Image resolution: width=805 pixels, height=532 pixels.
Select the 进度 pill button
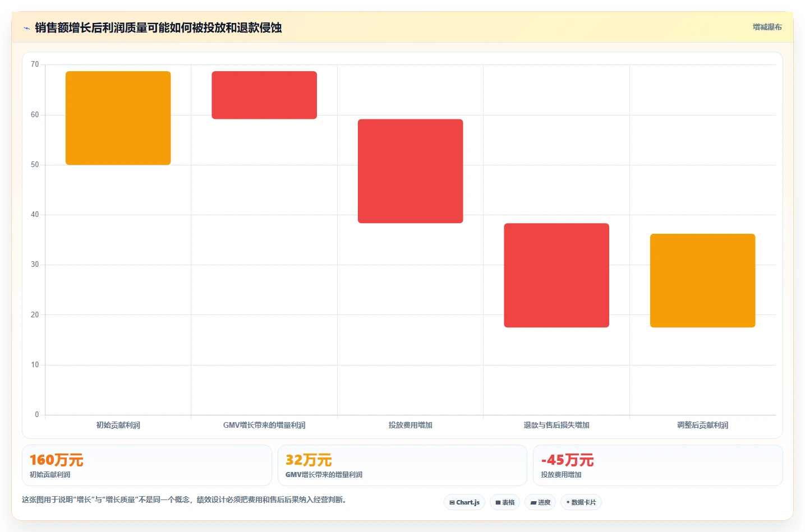tap(540, 502)
